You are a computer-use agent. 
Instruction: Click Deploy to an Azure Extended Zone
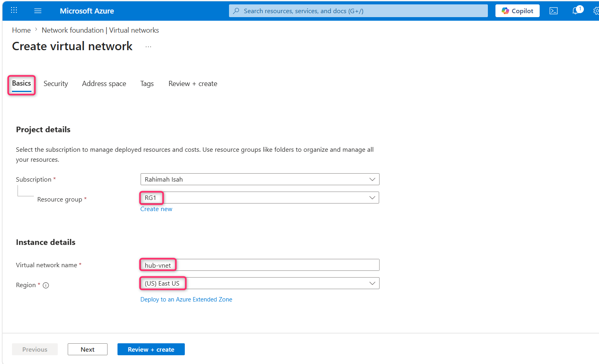click(x=186, y=299)
